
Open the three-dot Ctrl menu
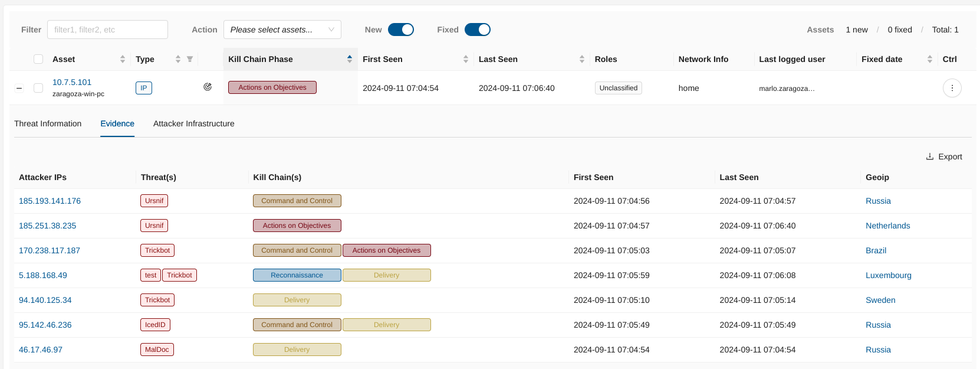952,88
